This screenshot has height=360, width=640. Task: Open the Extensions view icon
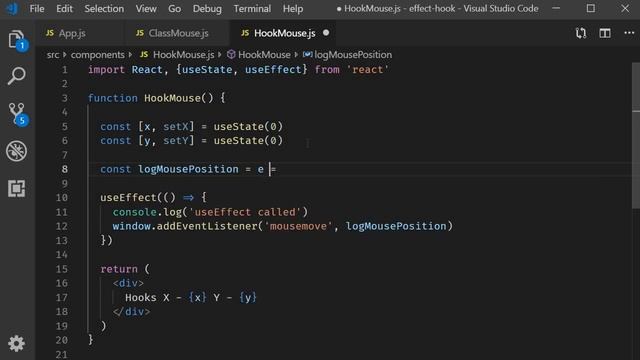tap(17, 189)
